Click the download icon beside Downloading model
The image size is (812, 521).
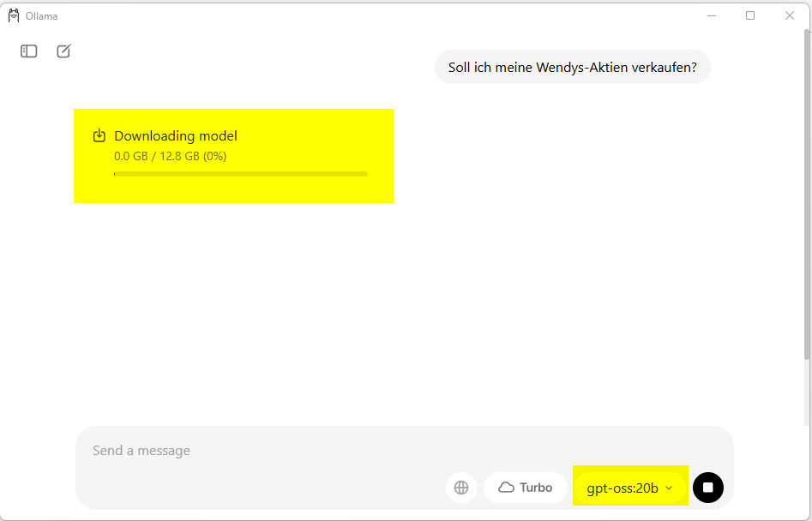click(x=99, y=135)
